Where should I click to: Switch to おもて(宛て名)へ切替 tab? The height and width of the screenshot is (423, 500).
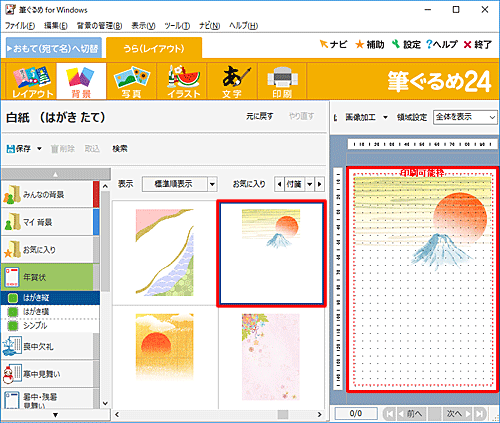[x=53, y=49]
